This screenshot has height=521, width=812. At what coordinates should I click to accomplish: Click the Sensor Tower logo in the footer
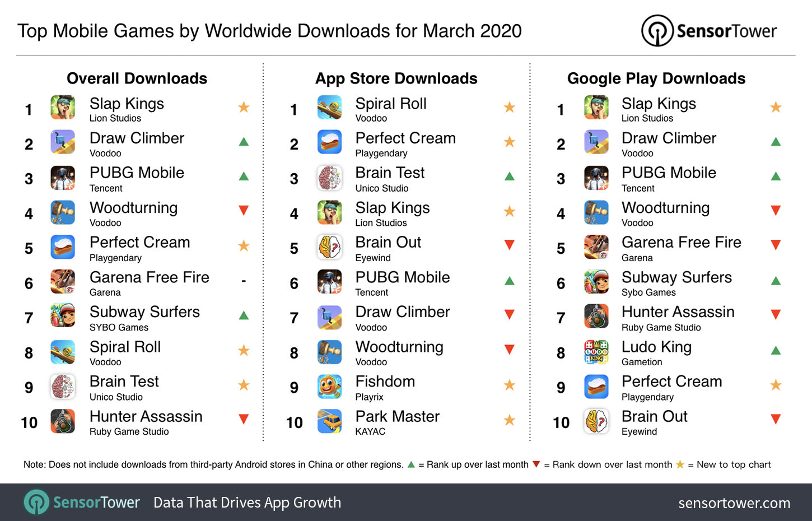pos(81,503)
